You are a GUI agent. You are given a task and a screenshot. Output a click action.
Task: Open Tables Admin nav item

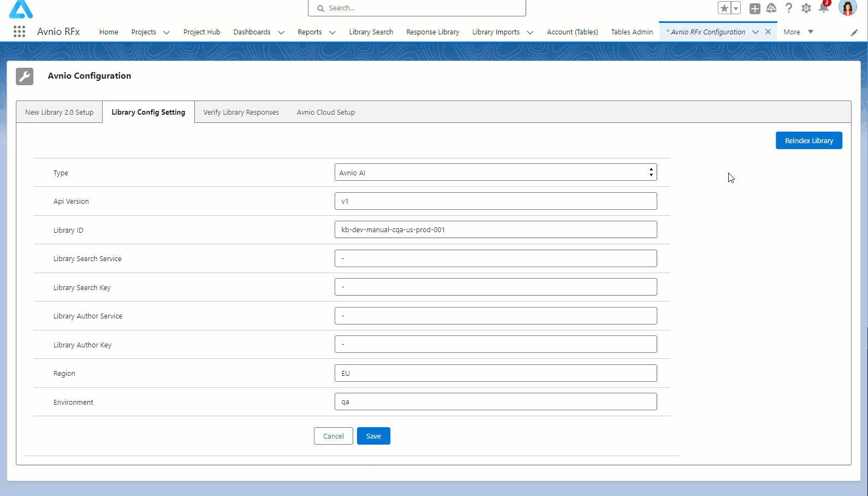(632, 32)
